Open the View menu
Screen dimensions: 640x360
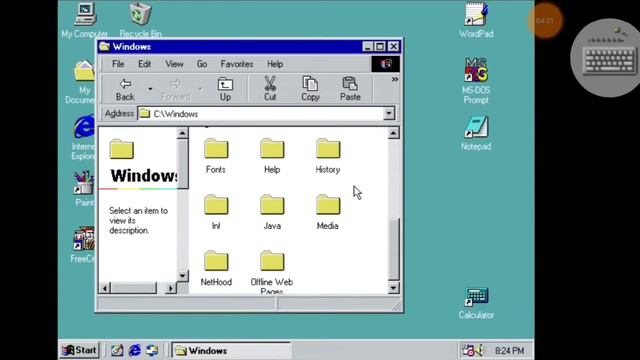click(x=174, y=64)
